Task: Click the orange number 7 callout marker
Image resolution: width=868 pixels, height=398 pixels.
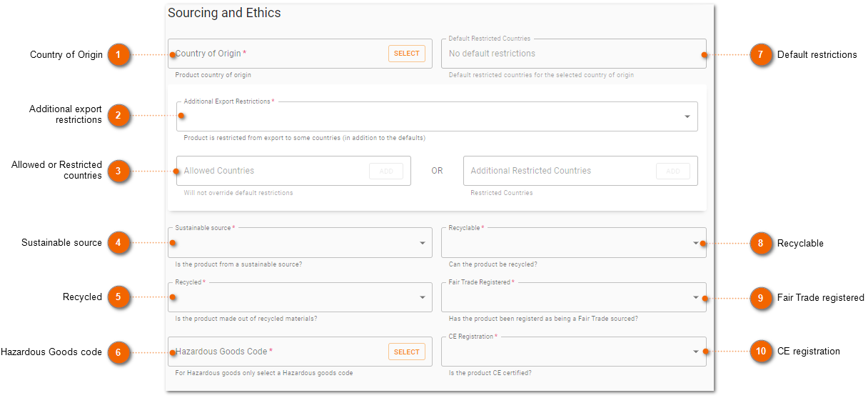Action: point(761,54)
